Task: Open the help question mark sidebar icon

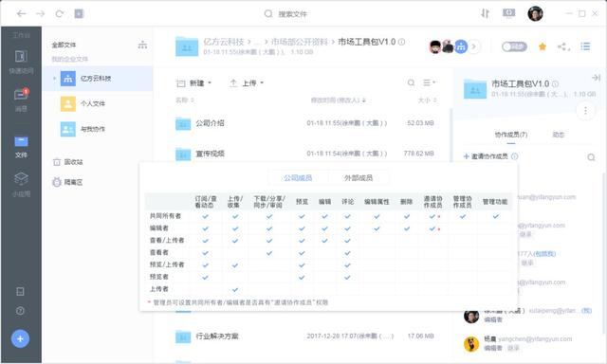Action: tap(20, 311)
